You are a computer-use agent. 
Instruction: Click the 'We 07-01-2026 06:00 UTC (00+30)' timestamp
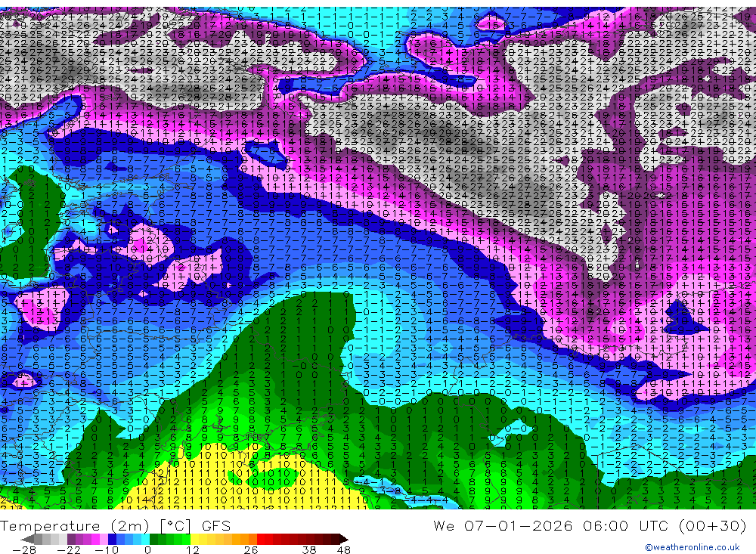click(x=590, y=525)
